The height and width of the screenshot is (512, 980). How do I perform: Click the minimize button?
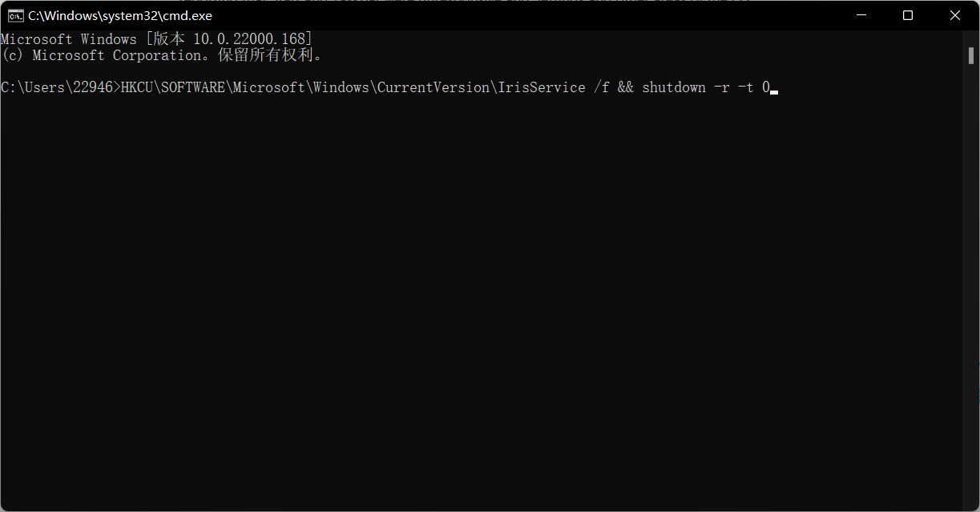coord(861,15)
